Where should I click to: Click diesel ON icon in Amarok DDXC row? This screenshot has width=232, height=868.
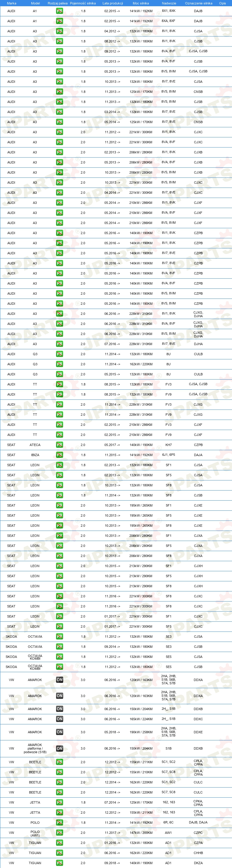(60, 719)
